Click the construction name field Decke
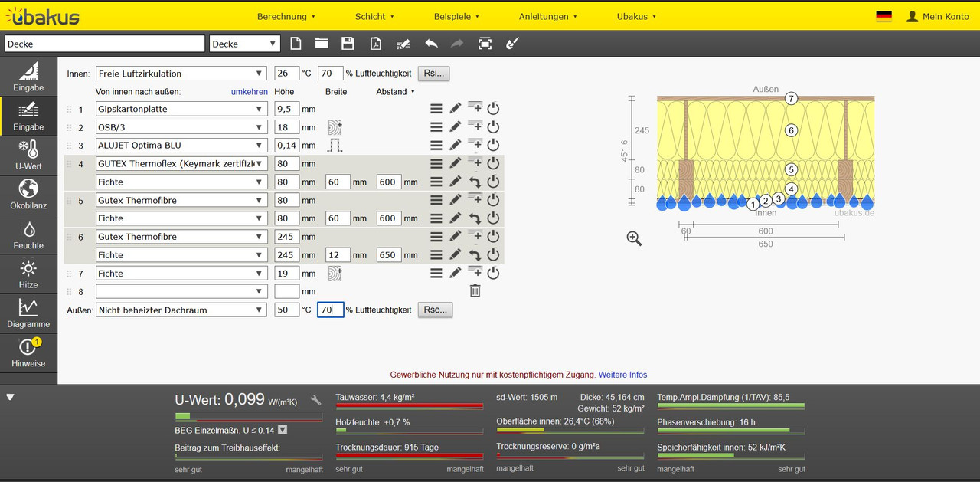Viewport: 980px width, 482px height. coord(105,44)
